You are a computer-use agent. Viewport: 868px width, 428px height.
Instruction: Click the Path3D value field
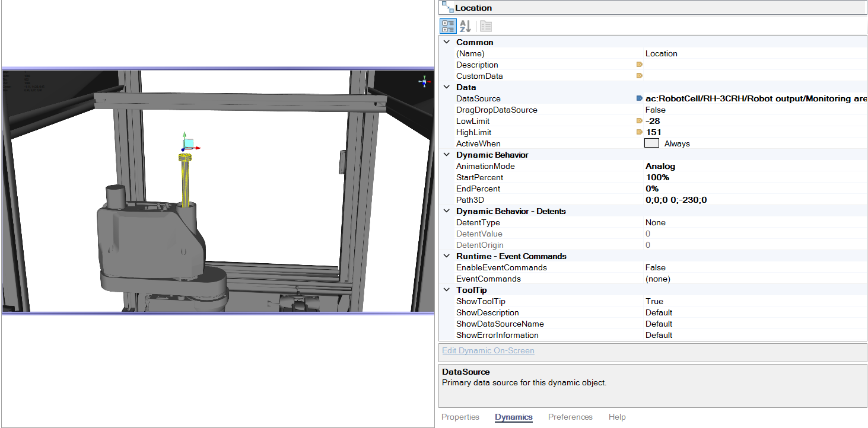point(755,200)
